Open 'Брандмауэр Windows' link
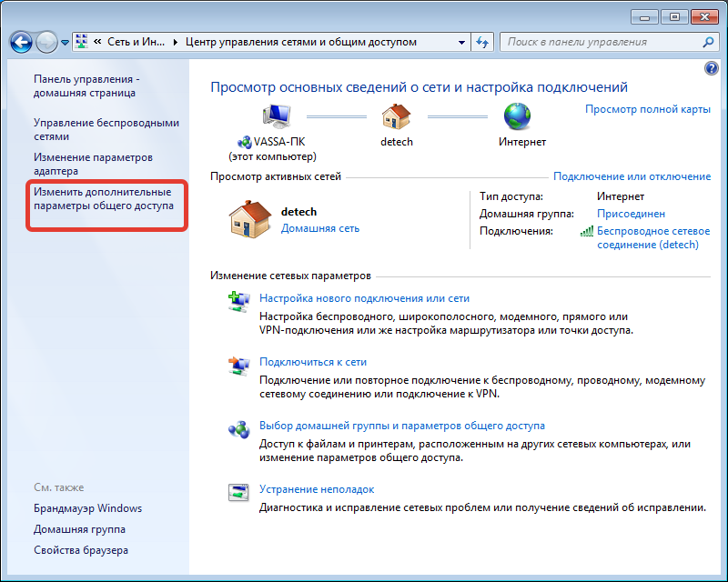 [88, 508]
